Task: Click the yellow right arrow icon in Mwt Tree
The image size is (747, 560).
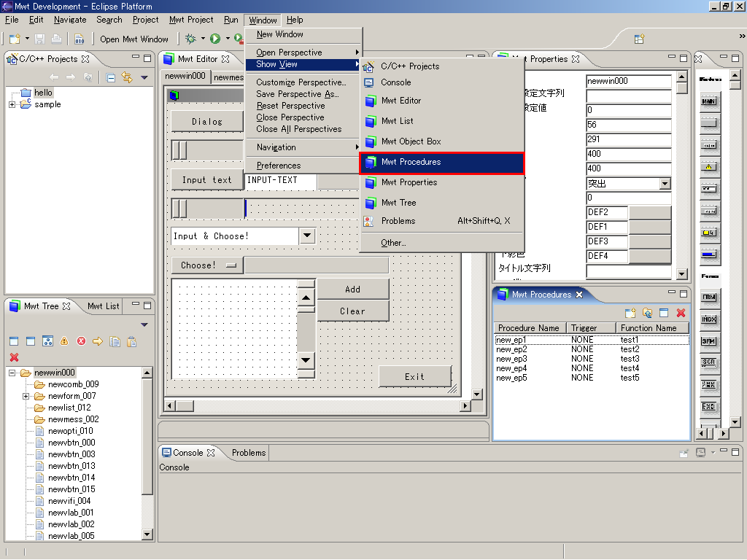Action: click(98, 341)
